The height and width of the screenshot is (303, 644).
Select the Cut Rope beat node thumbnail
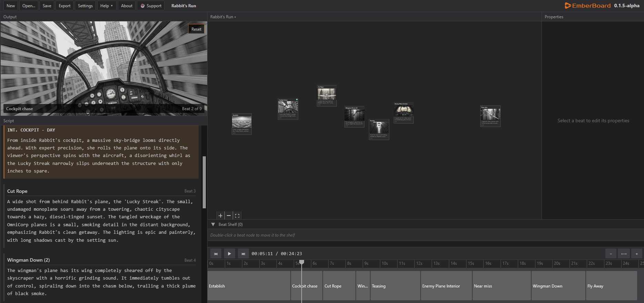326,94
